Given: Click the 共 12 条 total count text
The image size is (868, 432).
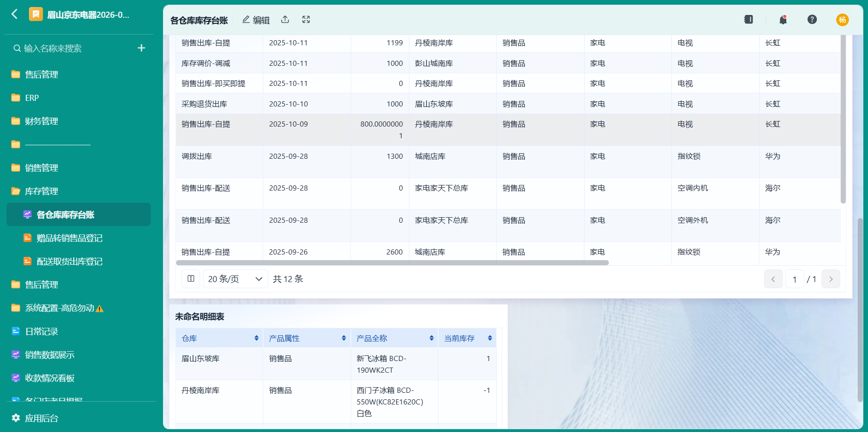Looking at the screenshot, I should pos(288,279).
